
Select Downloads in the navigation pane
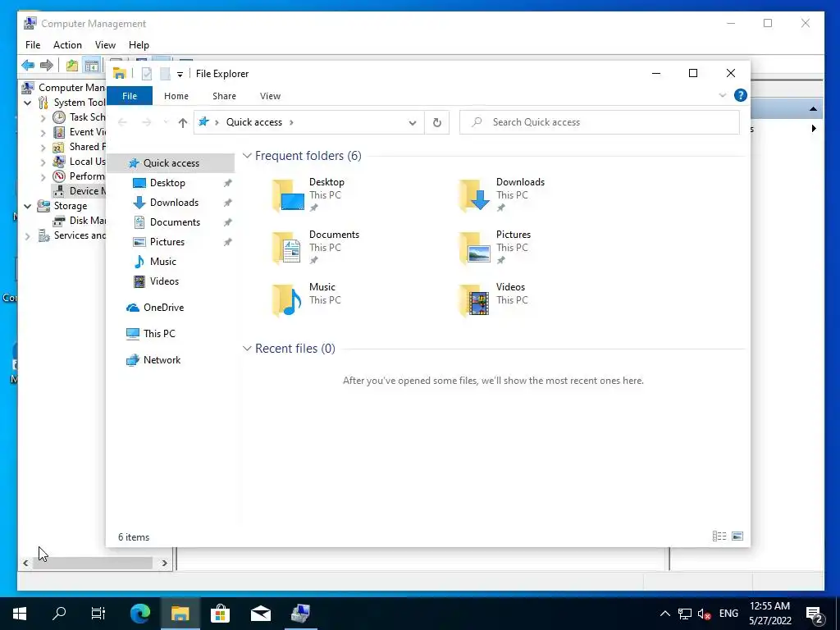click(x=174, y=203)
